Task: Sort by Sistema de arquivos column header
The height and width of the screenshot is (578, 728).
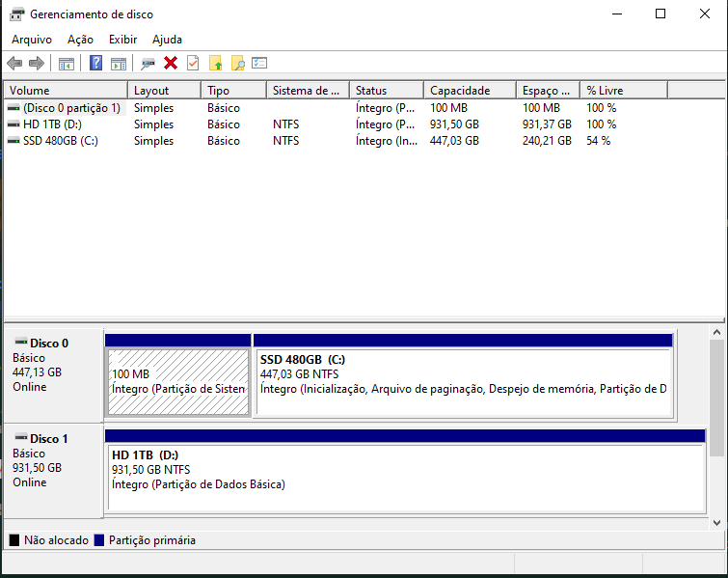Action: 309,90
